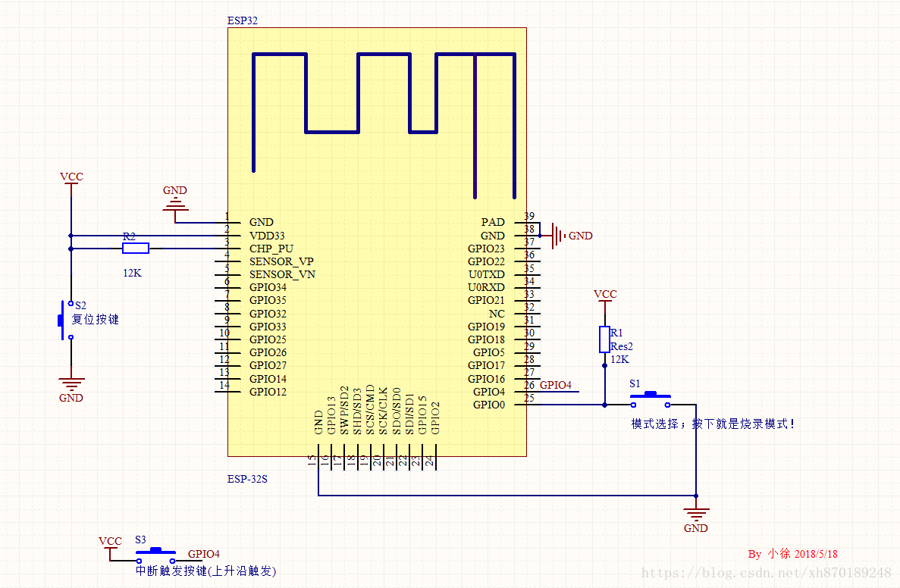The image size is (900, 588).
Task: Click the CHP_PU pin label
Action: pos(271,249)
